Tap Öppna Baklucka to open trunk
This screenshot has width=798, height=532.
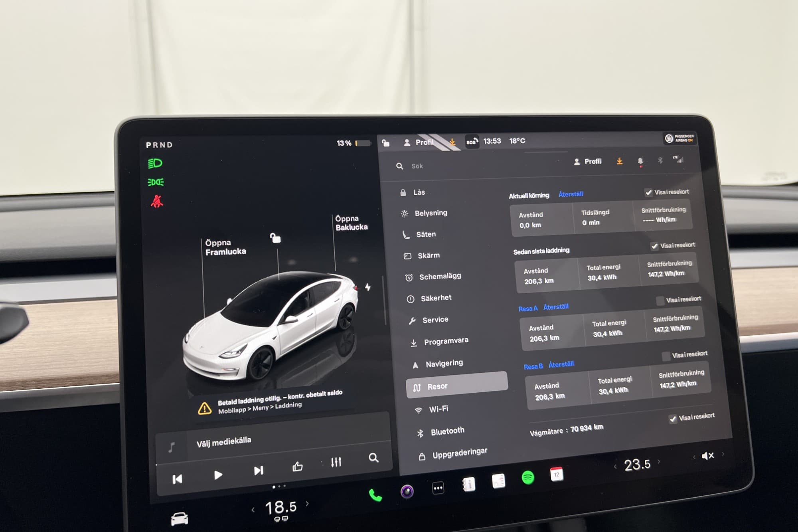(351, 223)
